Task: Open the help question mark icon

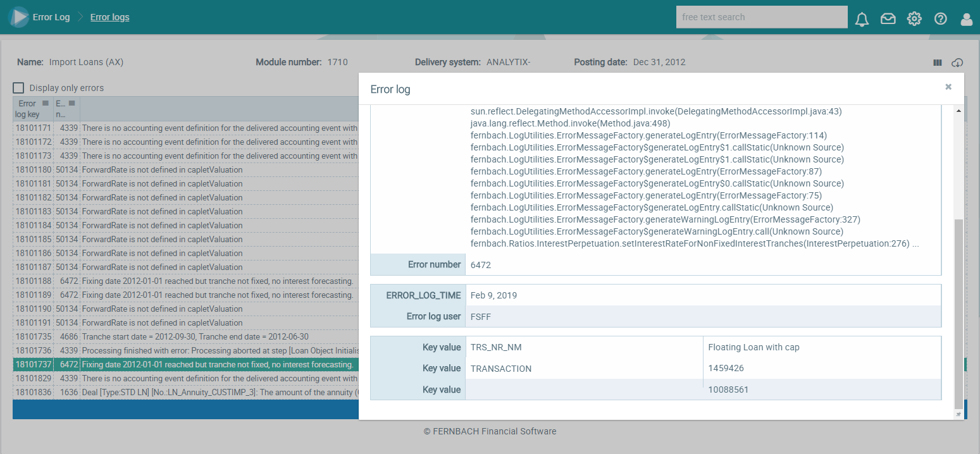Action: coord(941,19)
